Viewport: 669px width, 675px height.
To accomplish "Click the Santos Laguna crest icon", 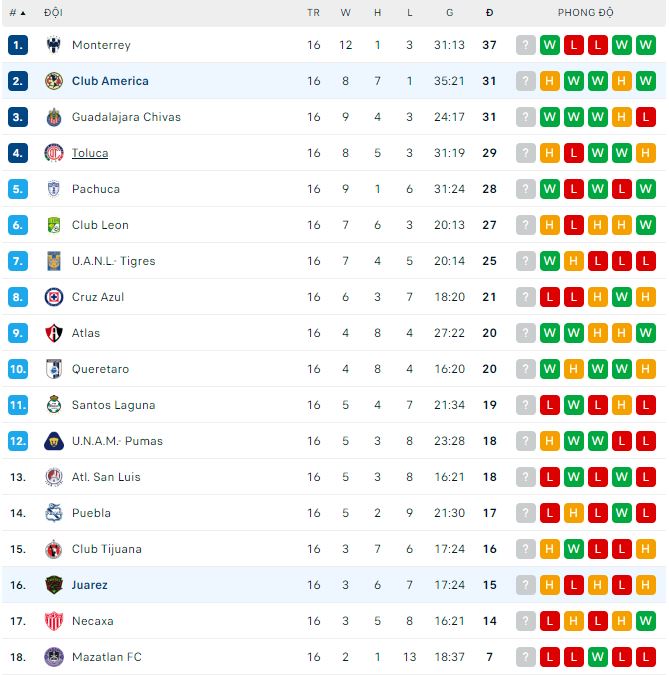I will click(54, 405).
